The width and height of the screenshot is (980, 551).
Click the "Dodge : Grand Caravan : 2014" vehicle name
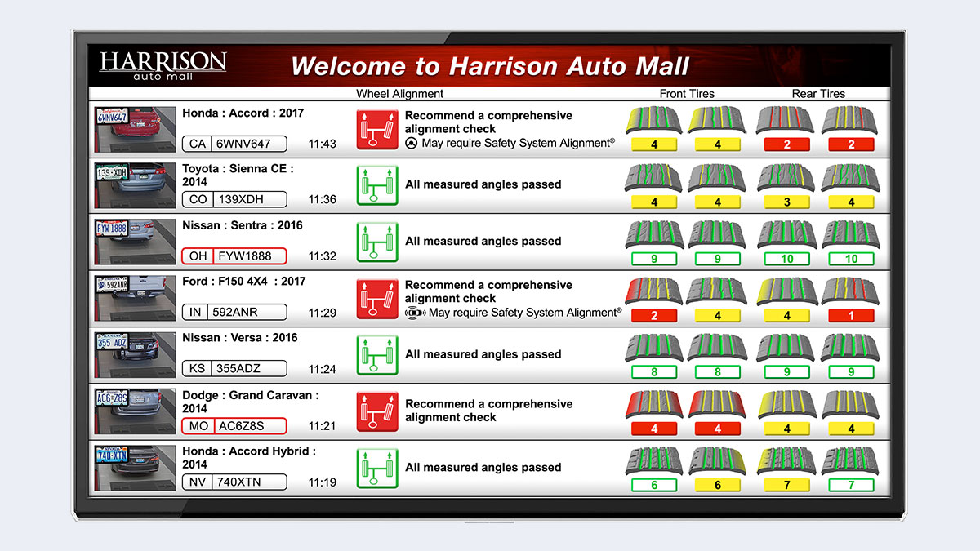point(251,402)
